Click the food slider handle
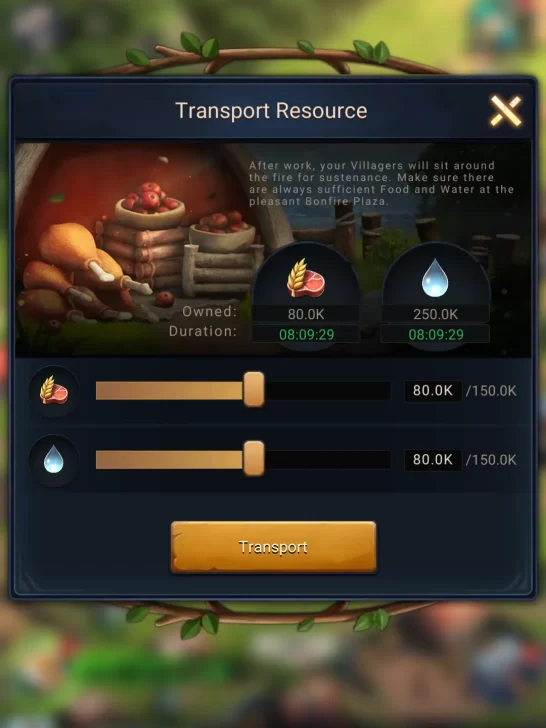Image resolution: width=546 pixels, height=728 pixels. (254, 390)
